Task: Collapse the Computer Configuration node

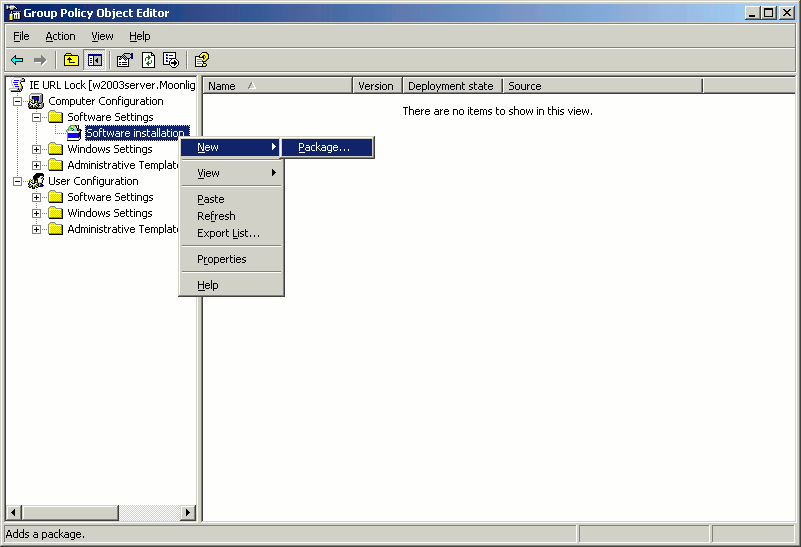Action: (17, 101)
